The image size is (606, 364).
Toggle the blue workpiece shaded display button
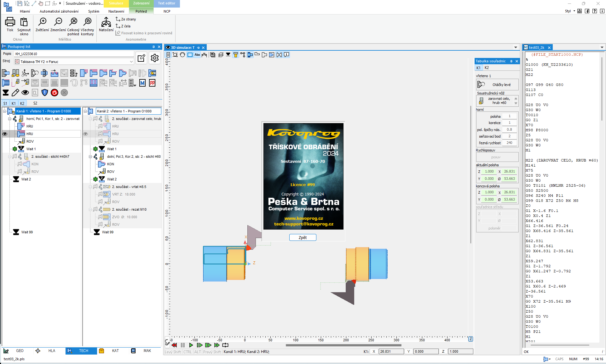[x=250, y=55]
